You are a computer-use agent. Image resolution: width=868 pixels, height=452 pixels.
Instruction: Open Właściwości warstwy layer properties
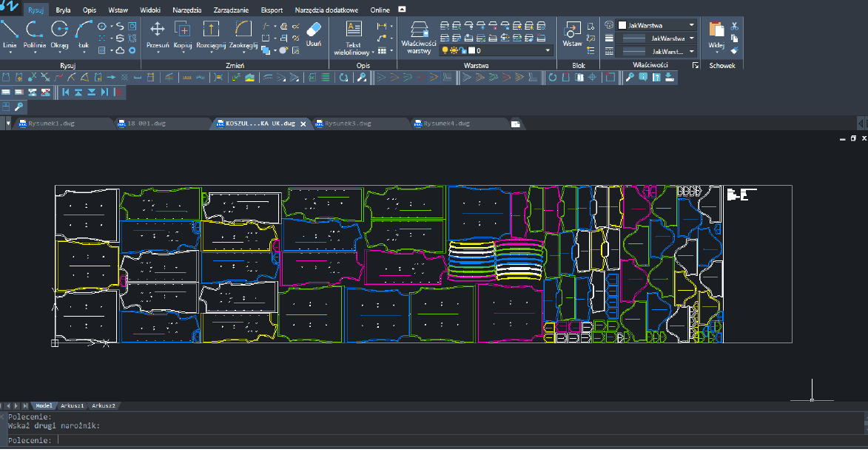click(419, 38)
